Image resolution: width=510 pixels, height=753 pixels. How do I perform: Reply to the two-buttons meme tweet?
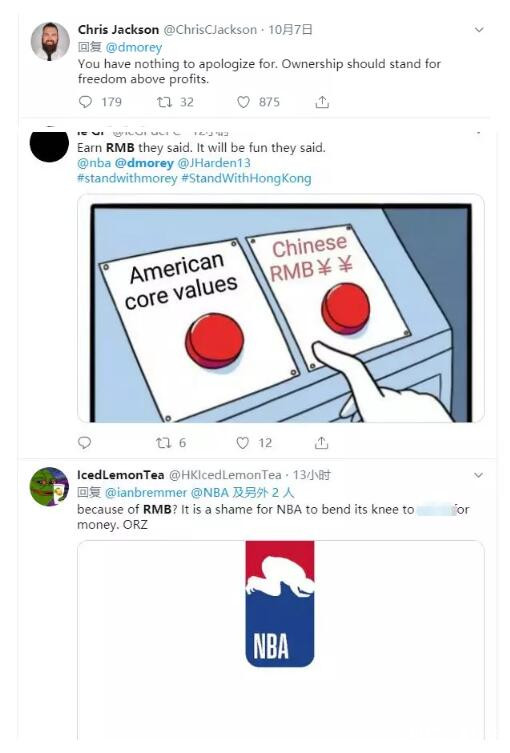tap(85, 443)
